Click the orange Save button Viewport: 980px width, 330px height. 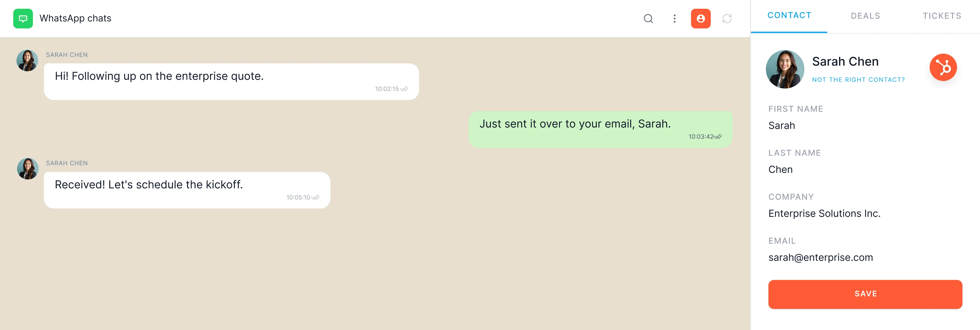[865, 294]
